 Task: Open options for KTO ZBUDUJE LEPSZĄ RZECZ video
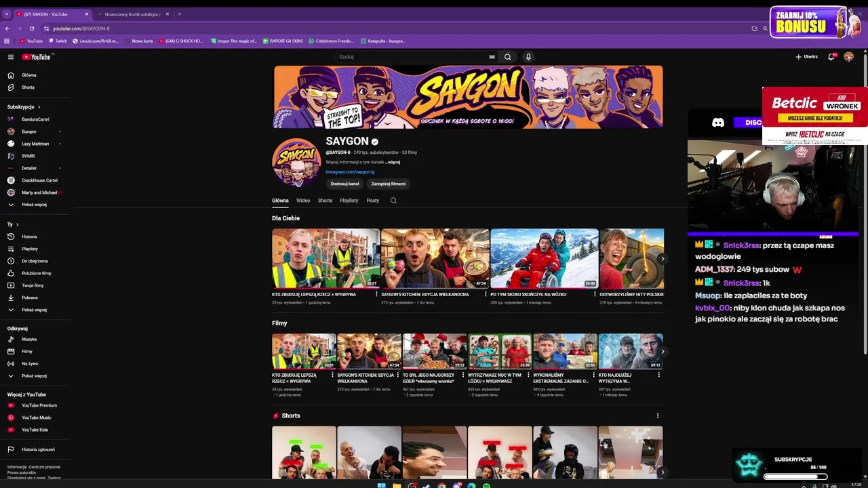tap(376, 294)
